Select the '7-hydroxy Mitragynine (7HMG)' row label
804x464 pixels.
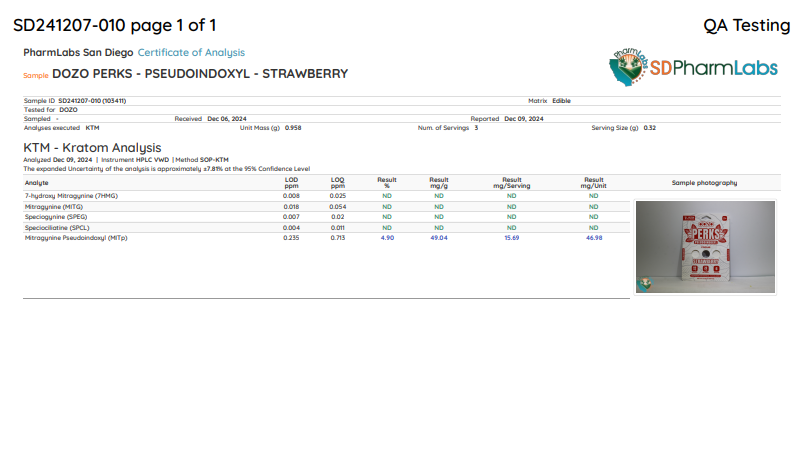click(71, 196)
